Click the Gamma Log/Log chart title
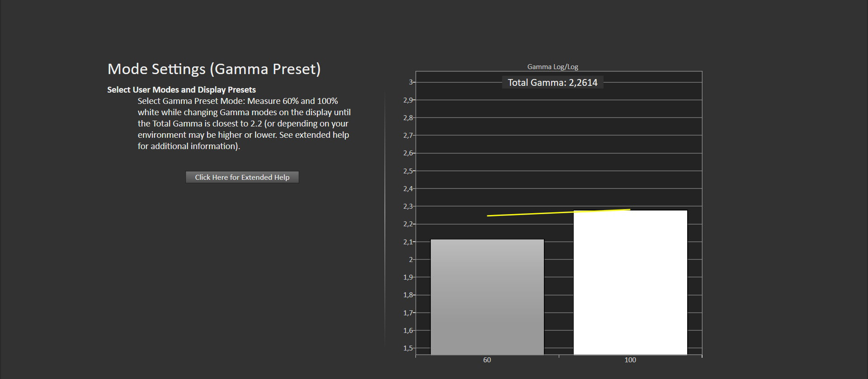This screenshot has height=379, width=868. point(552,66)
